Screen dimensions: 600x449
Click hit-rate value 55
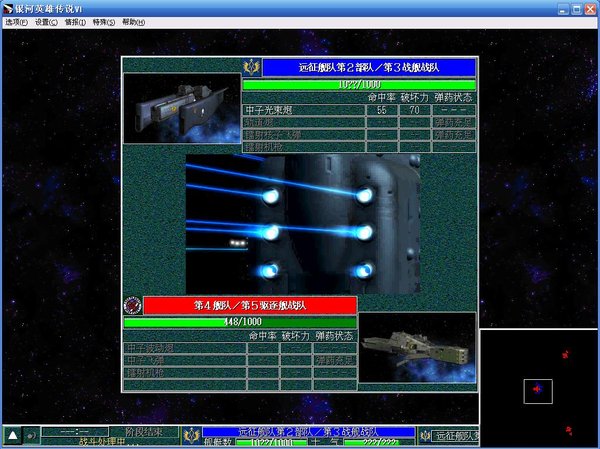[382, 110]
